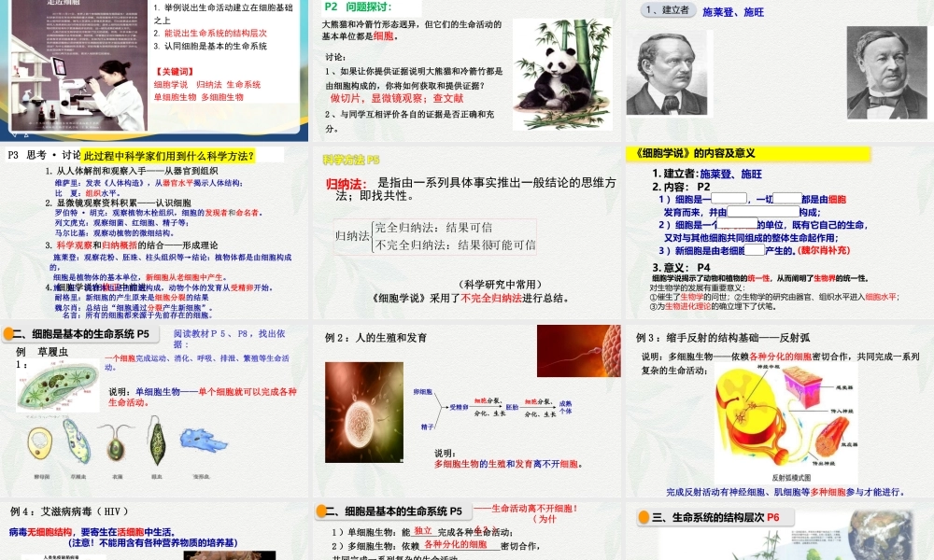Image resolution: width=934 pixels, height=560 pixels.
Task: Click the underlined answer 独立
Action: coord(422,531)
